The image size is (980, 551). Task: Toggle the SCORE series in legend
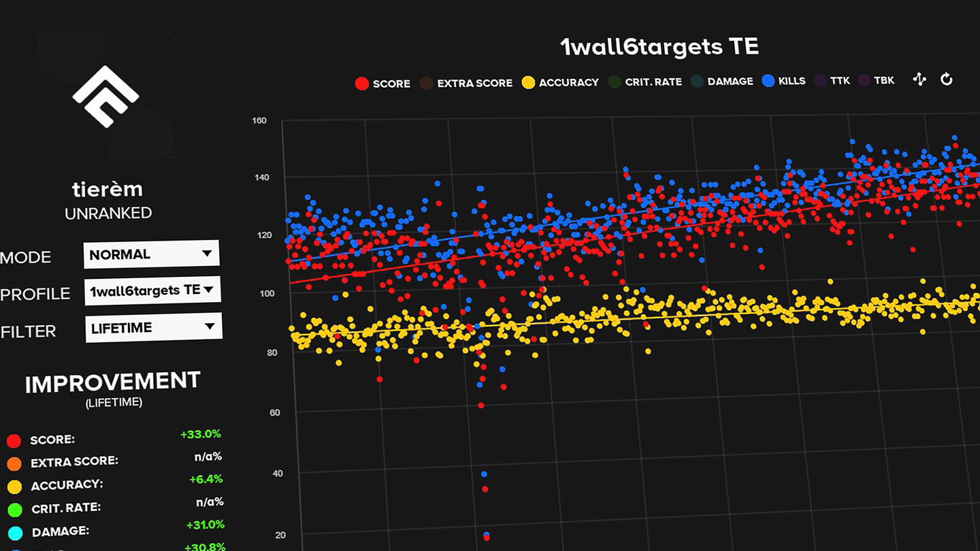382,83
